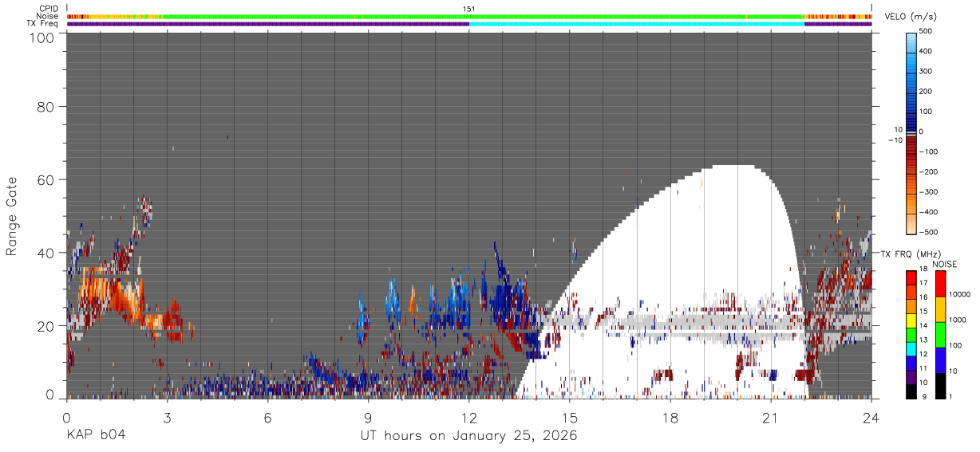Click the UT hour axis tick '15'
The width and height of the screenshot is (980, 452).
(x=570, y=416)
